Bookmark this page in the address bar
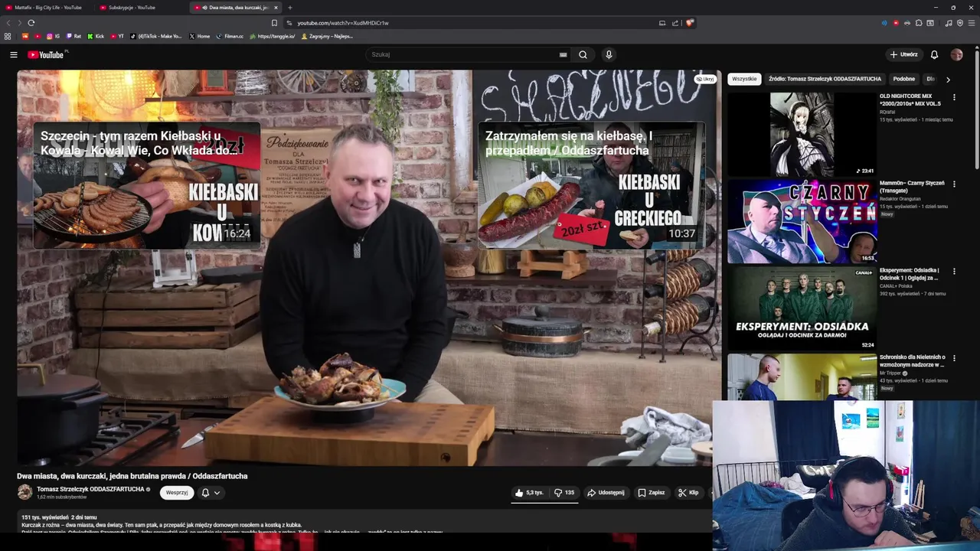The height and width of the screenshot is (551, 980). click(x=274, y=23)
